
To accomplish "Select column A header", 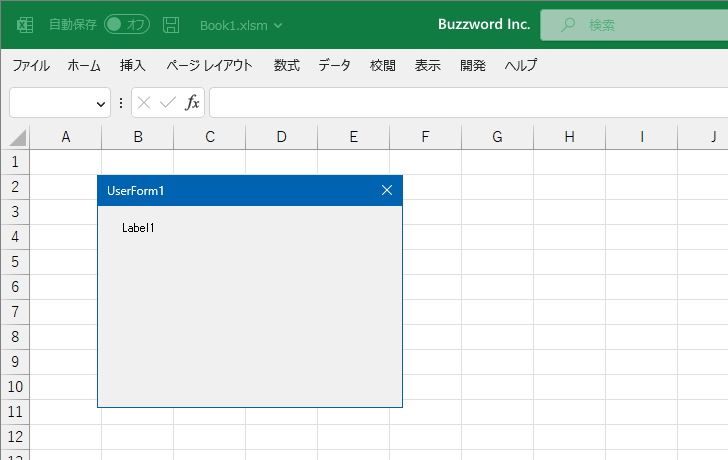I will click(x=65, y=137).
